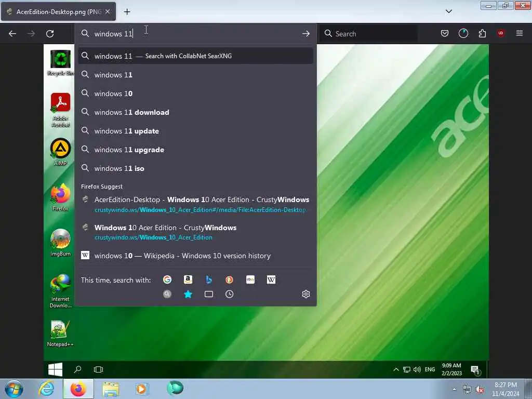The height and width of the screenshot is (399, 532).
Task: Click Firefox in the outer taskbar
Action: pos(78,389)
